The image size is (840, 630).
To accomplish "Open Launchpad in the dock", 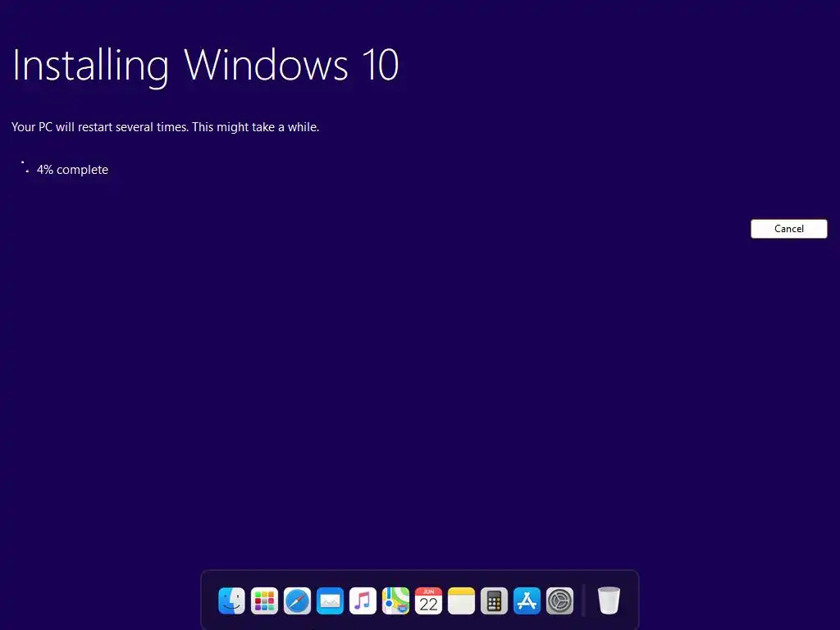I will coord(264,600).
